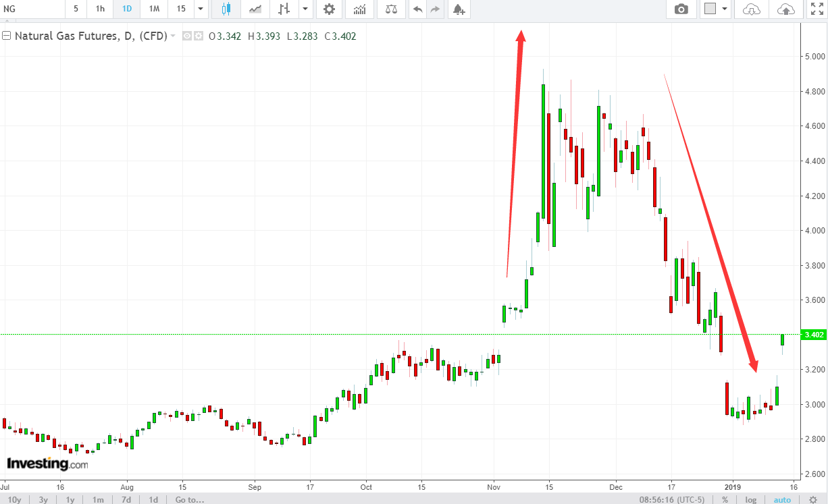Zoom to 10y date range
The image size is (828, 504).
15,499
